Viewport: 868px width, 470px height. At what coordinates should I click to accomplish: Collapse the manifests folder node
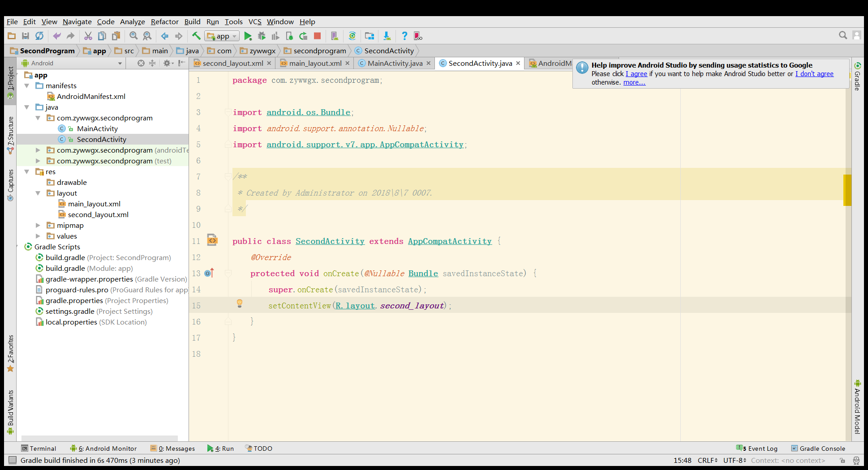[x=27, y=86]
